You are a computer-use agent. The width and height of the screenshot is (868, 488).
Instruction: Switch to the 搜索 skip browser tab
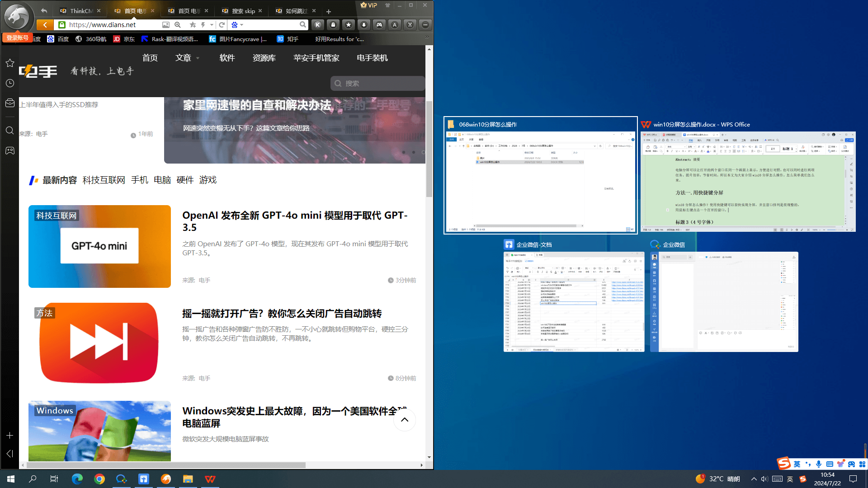pyautogui.click(x=241, y=10)
